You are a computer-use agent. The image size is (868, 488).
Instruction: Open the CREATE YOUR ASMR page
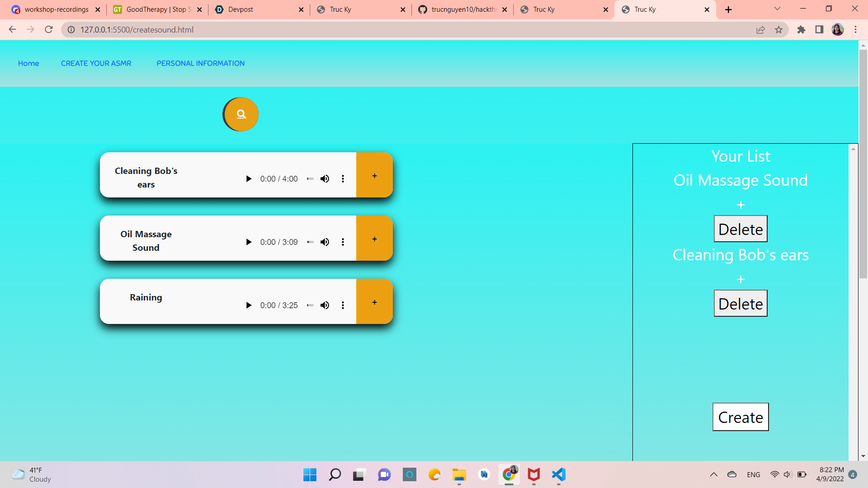click(96, 63)
